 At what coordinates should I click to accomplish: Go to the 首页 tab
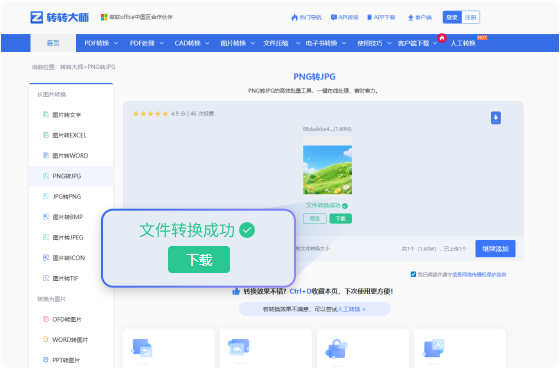pos(53,43)
